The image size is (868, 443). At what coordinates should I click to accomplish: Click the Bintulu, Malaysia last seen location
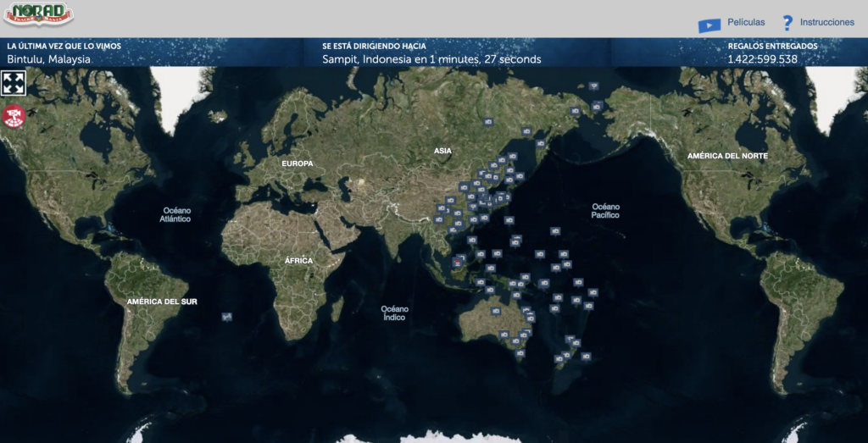point(48,59)
